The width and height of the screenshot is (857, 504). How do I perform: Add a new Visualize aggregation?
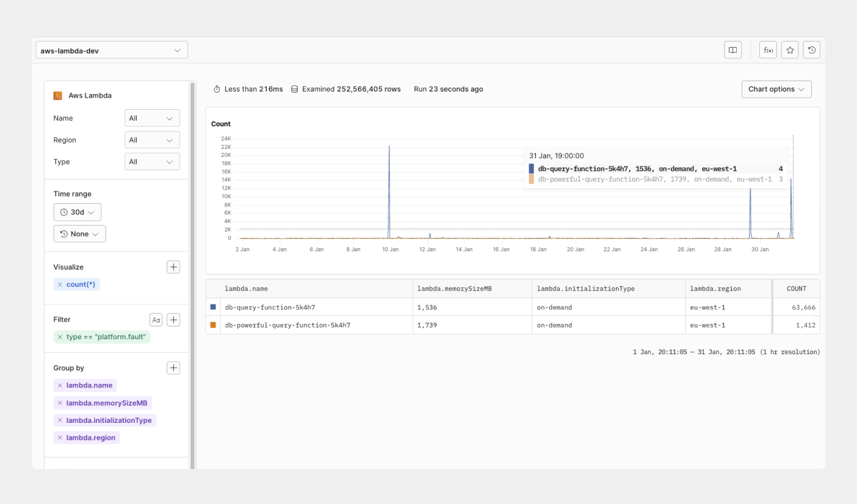(173, 267)
